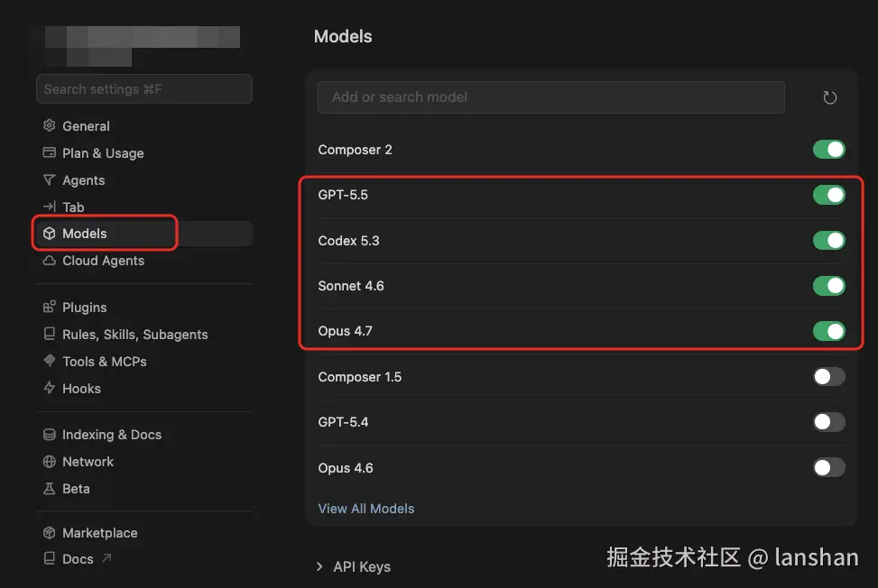Go to Indexing & Docs
Image resolution: width=878 pixels, height=588 pixels.
(143, 435)
